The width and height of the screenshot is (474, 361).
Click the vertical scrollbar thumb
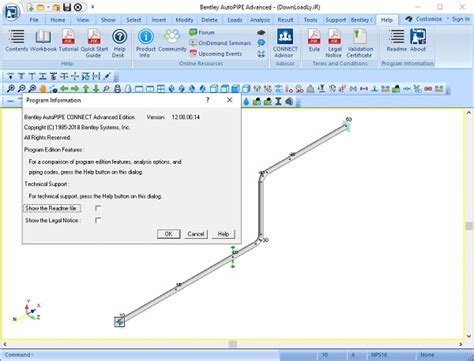tap(469, 226)
